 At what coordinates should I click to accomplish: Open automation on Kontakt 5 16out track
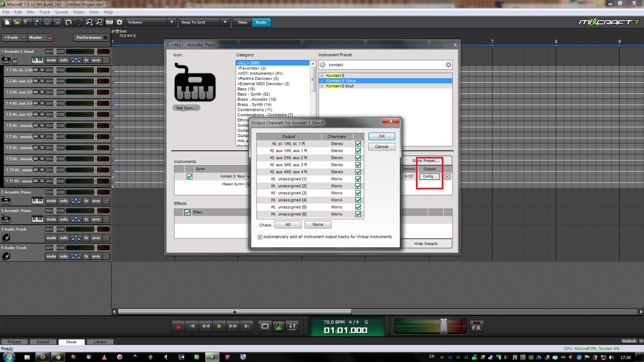coord(76,60)
